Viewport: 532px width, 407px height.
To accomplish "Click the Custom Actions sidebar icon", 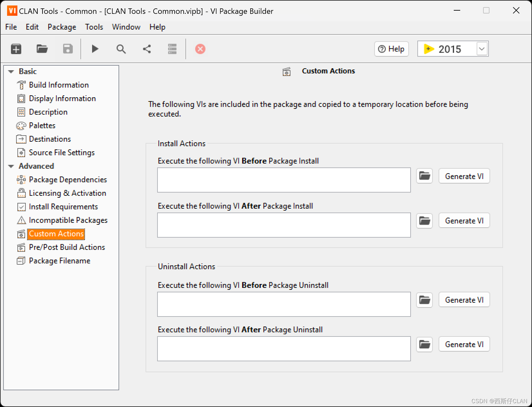I will pos(21,234).
